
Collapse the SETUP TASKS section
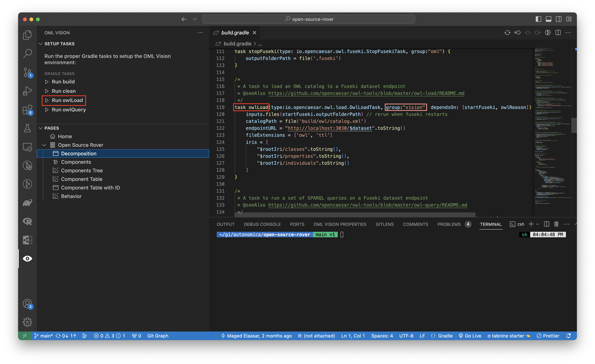tap(41, 44)
